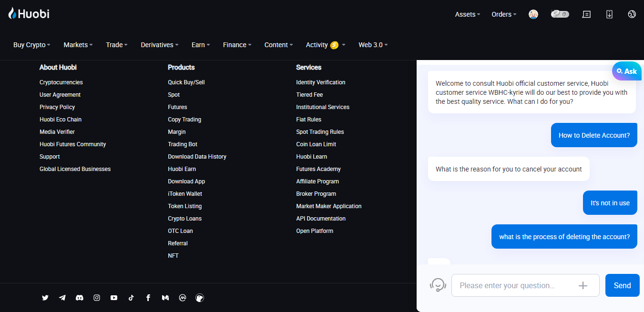The width and height of the screenshot is (644, 312).
Task: Open the Cryptocurrencies link
Action: click(x=61, y=82)
